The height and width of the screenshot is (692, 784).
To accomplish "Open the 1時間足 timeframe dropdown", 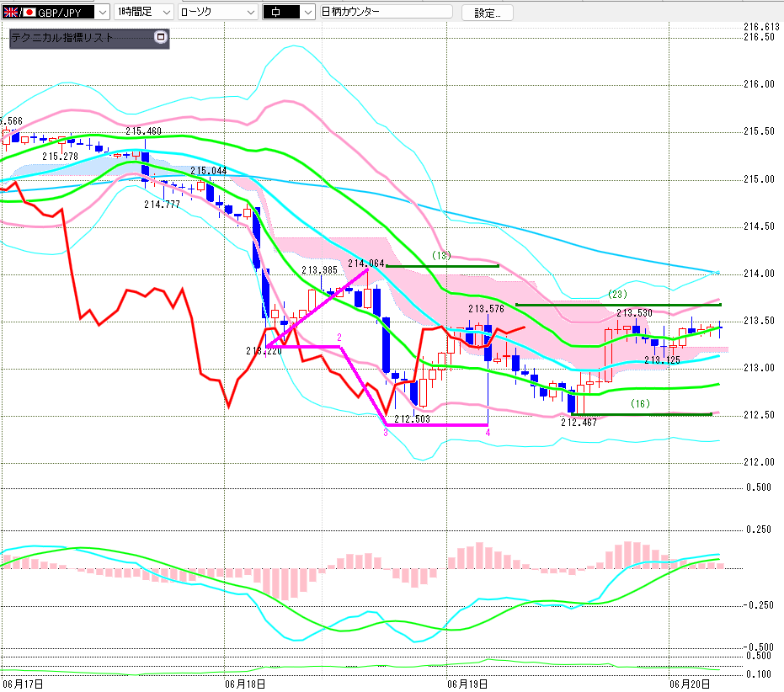I will point(143,12).
